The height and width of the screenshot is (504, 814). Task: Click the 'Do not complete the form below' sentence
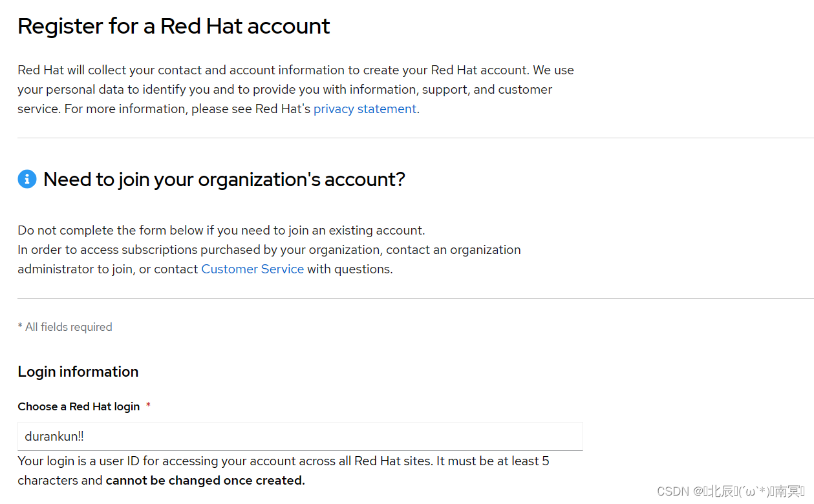[x=221, y=231]
